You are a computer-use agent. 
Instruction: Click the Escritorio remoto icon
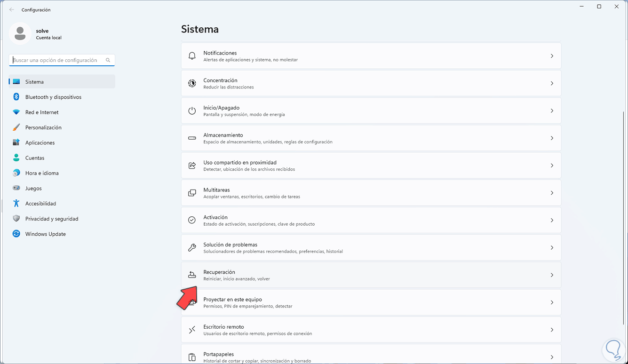pyautogui.click(x=192, y=330)
